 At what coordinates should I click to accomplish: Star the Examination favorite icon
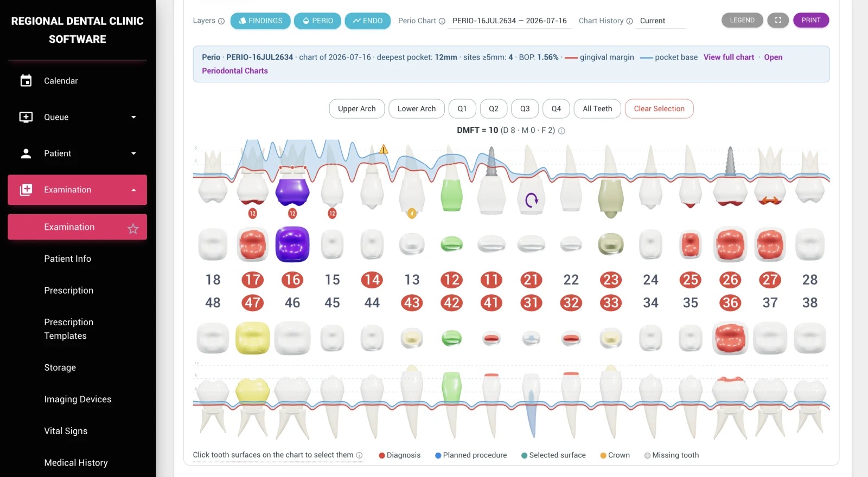(x=133, y=229)
